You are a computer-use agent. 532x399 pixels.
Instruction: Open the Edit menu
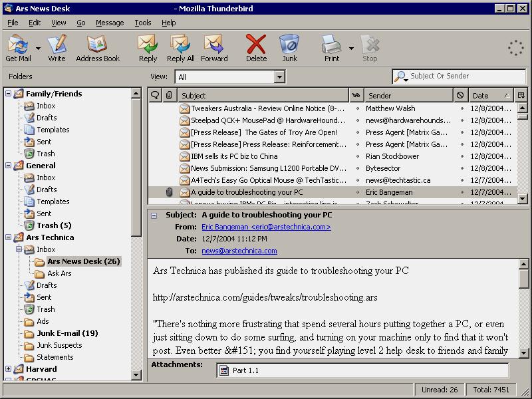pos(35,23)
